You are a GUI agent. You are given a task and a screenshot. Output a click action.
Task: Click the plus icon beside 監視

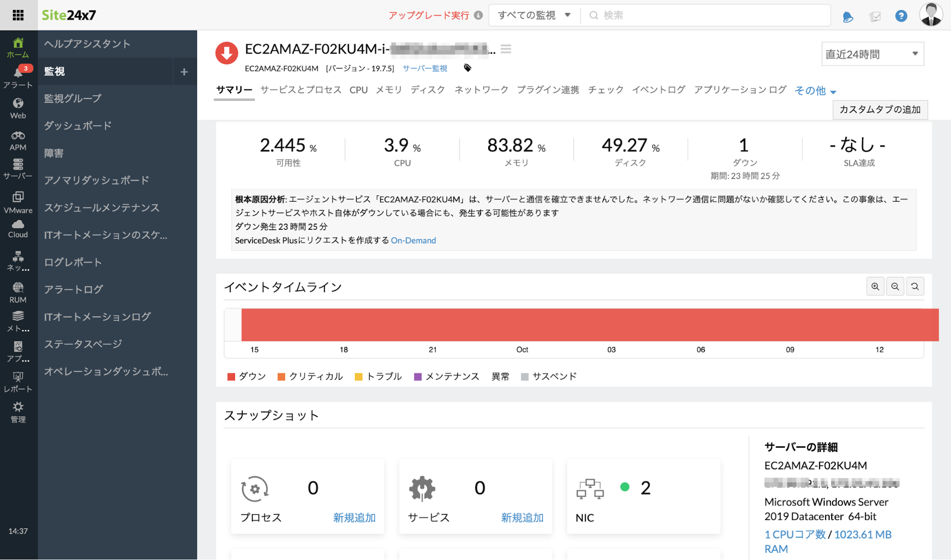pyautogui.click(x=184, y=72)
